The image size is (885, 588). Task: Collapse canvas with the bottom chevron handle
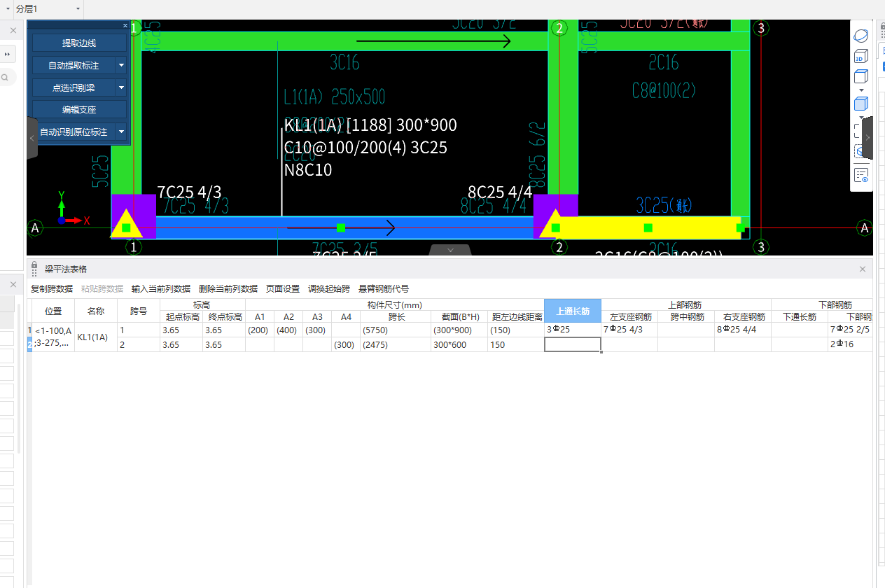(450, 250)
